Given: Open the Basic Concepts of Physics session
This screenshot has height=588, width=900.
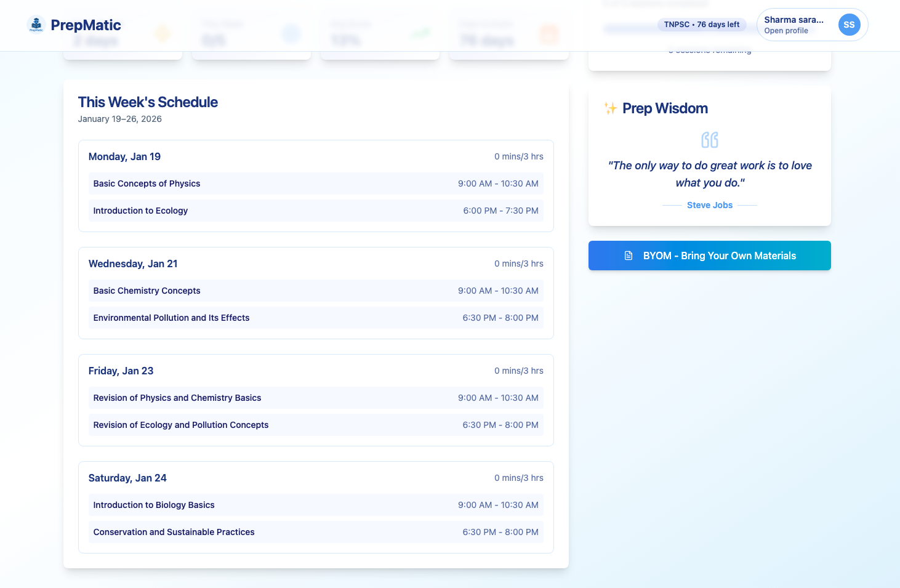Looking at the screenshot, I should (x=316, y=183).
